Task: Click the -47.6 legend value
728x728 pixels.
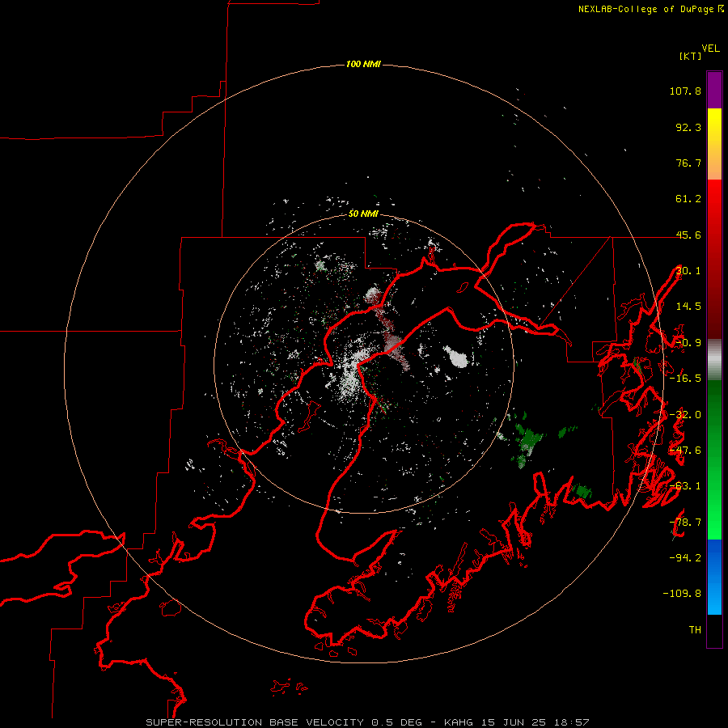Action: [685, 450]
